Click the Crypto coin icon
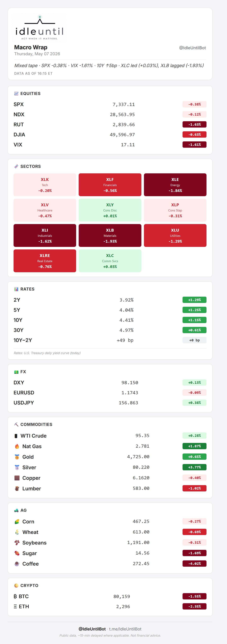Viewport: 227px width, 644px height. click(16, 585)
